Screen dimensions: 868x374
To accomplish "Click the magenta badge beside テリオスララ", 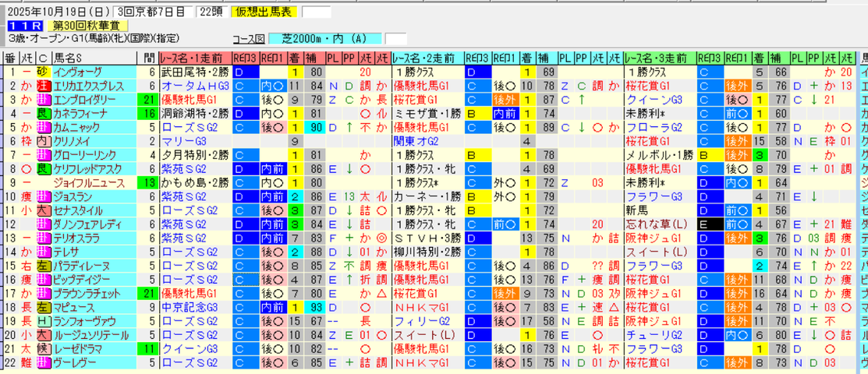I will click(x=43, y=238).
